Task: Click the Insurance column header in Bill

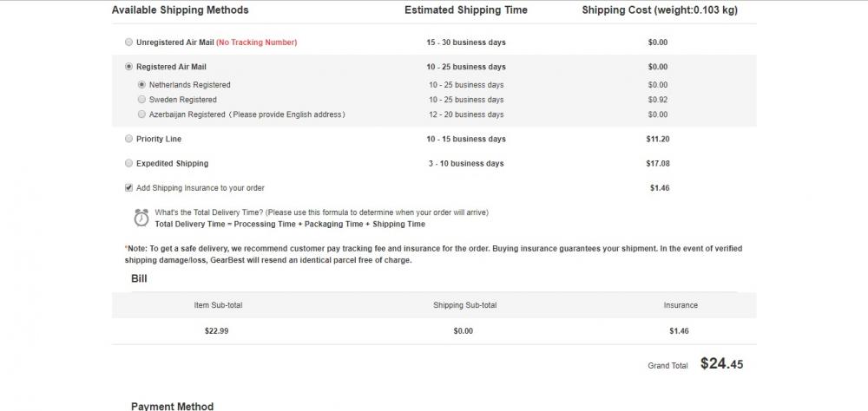Action: click(x=681, y=305)
